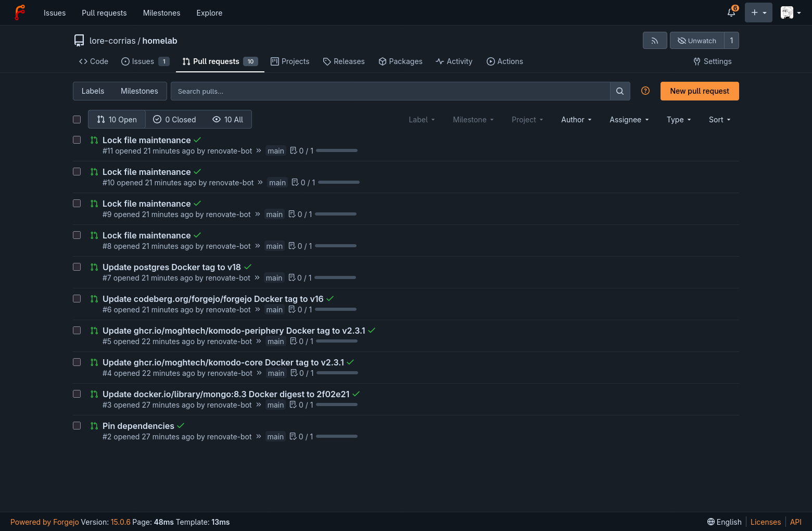Viewport: 812px width, 531px height.
Task: Switch to the Actions tab
Action: coord(504,61)
